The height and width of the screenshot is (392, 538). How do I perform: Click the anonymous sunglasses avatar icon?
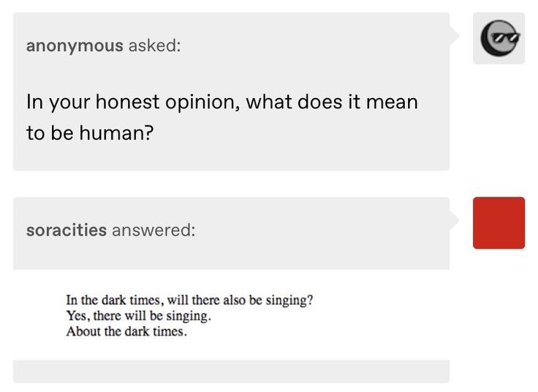coord(499,38)
